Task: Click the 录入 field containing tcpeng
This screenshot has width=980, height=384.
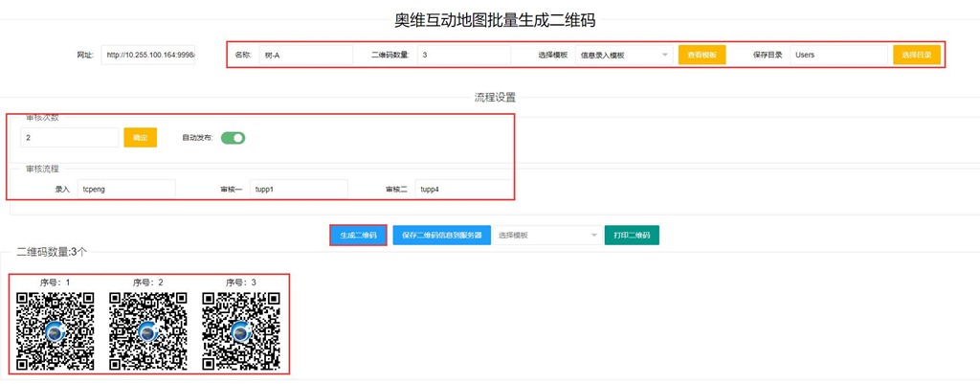Action: click(x=125, y=190)
